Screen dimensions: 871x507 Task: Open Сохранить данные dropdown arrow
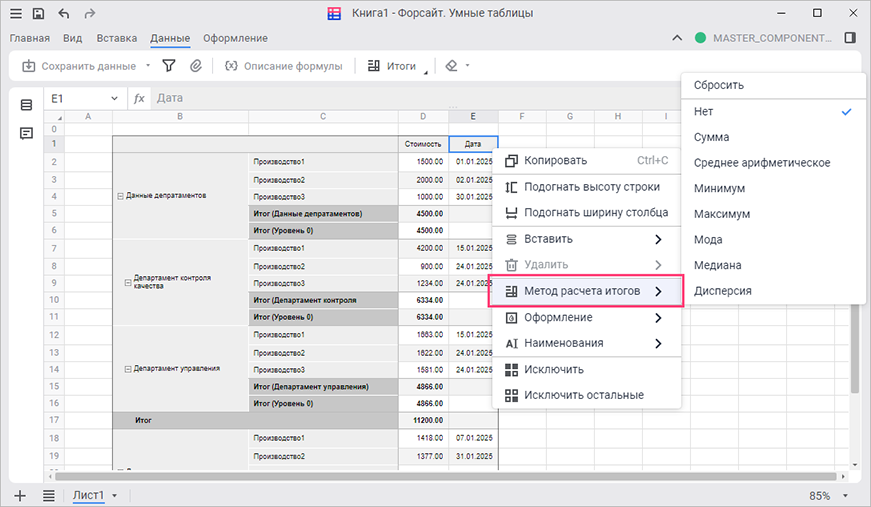click(x=148, y=66)
